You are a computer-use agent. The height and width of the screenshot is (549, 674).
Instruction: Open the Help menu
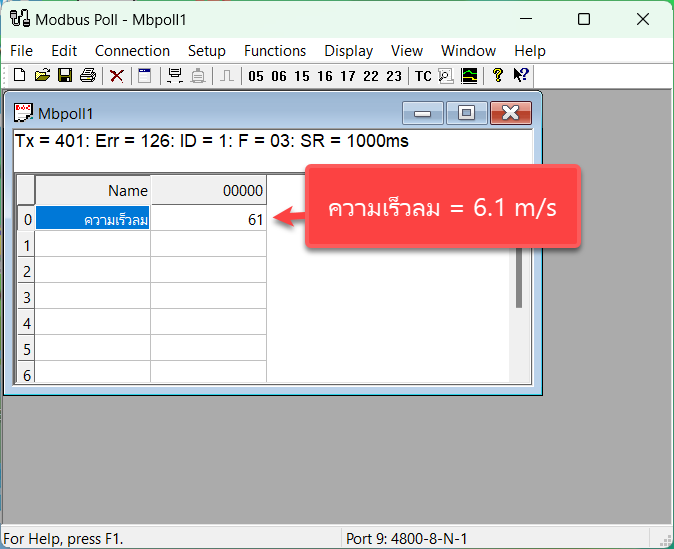point(530,51)
